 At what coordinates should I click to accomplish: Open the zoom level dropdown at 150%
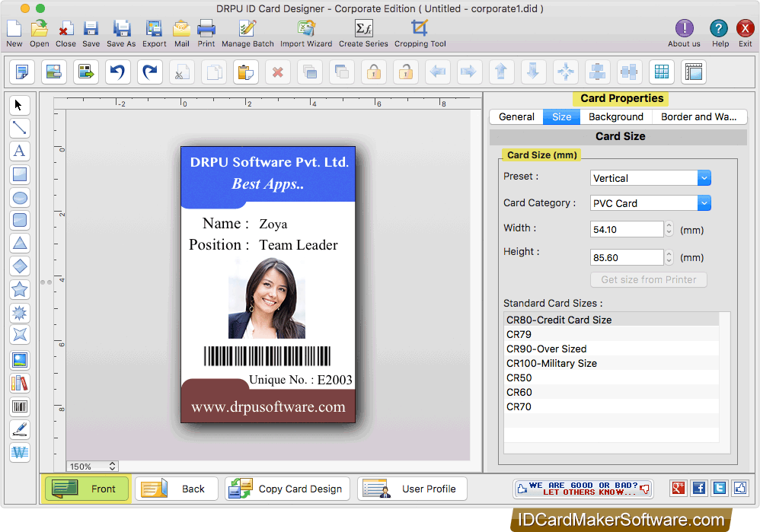[92, 466]
